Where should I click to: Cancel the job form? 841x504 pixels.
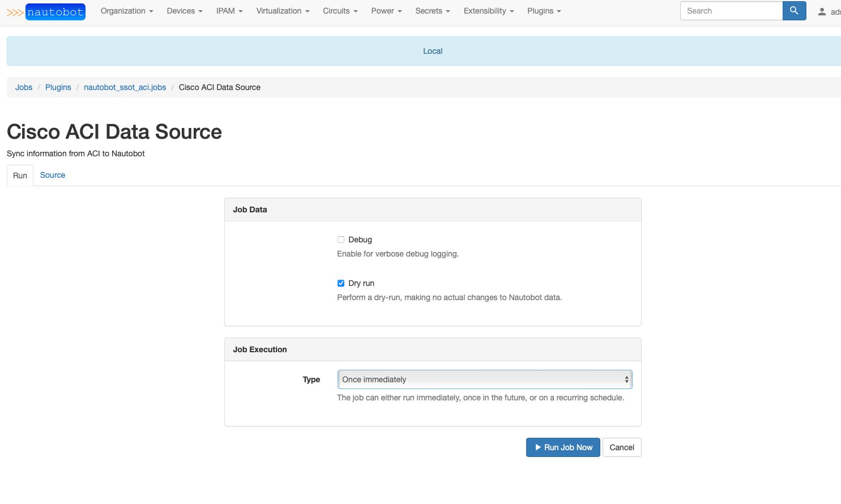621,447
